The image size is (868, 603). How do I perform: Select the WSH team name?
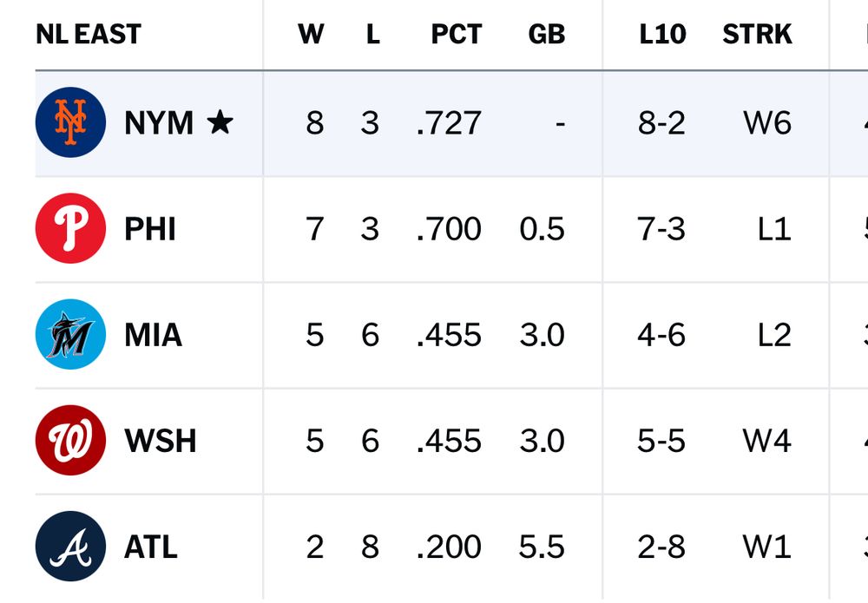[x=161, y=441]
